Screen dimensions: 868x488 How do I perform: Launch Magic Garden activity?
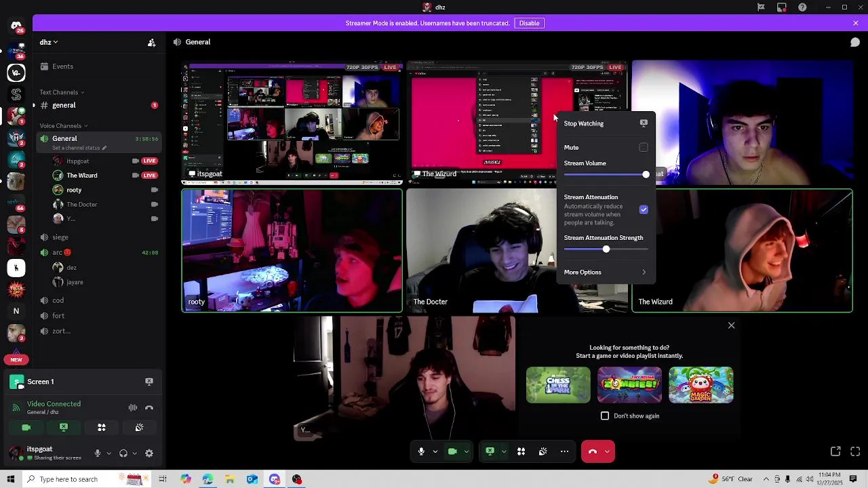click(701, 385)
